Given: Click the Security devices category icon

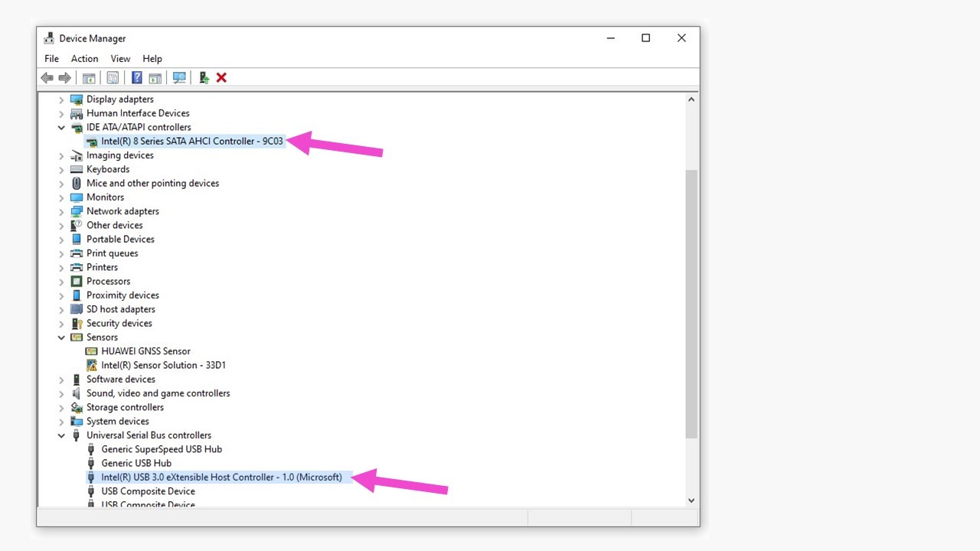Looking at the screenshot, I should (x=77, y=323).
